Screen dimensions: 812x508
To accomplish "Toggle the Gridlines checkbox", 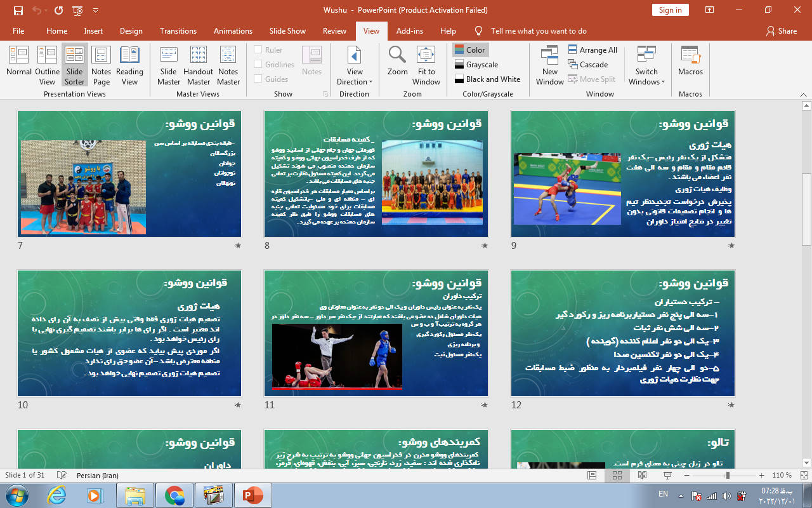I will coord(258,65).
